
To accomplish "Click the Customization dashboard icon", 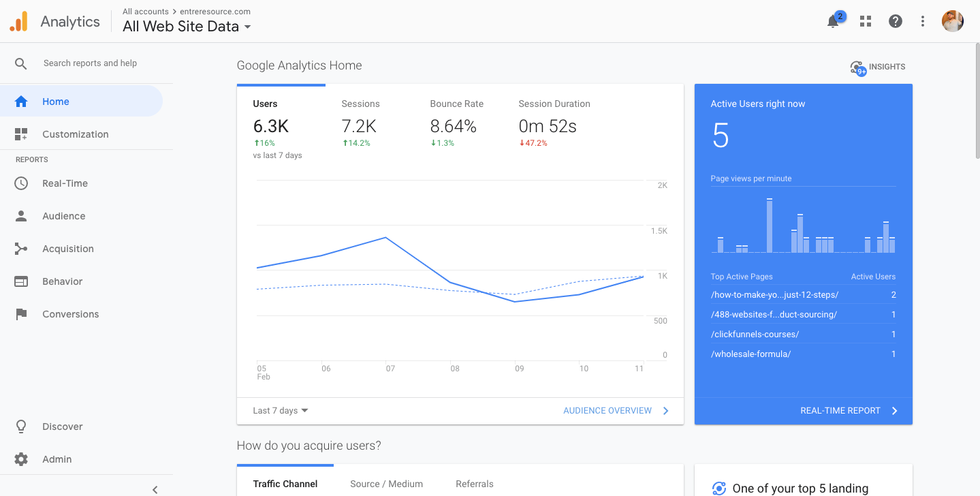I will pyautogui.click(x=21, y=134).
